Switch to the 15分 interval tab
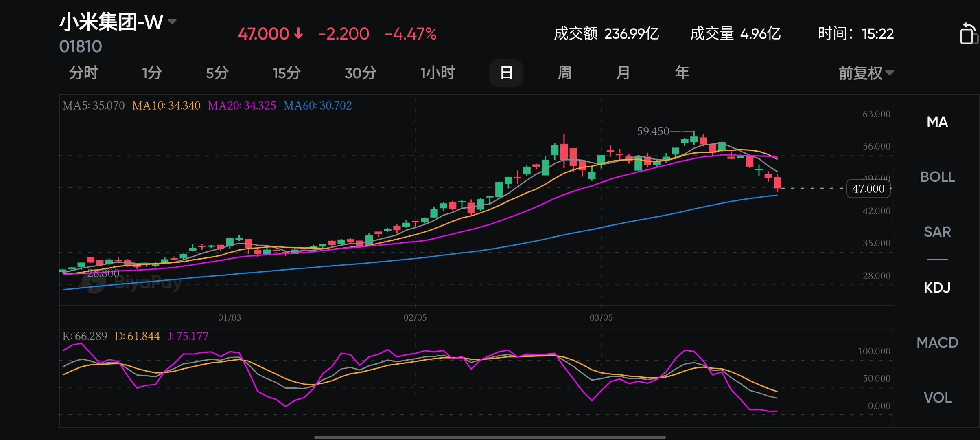Image resolution: width=980 pixels, height=440 pixels. (287, 73)
